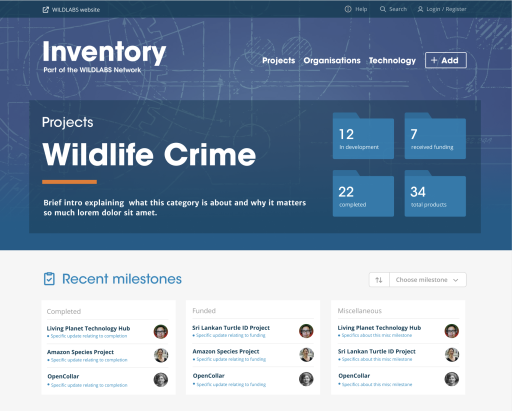Open Living Planet Technology Hub in Miscellaneous

tap(379, 328)
